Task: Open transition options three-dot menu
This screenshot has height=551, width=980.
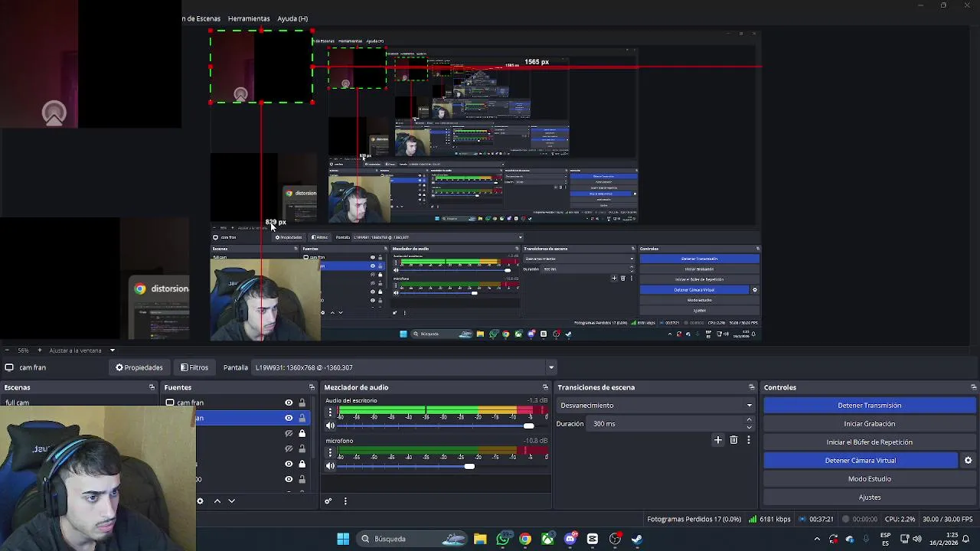Action: click(x=749, y=440)
